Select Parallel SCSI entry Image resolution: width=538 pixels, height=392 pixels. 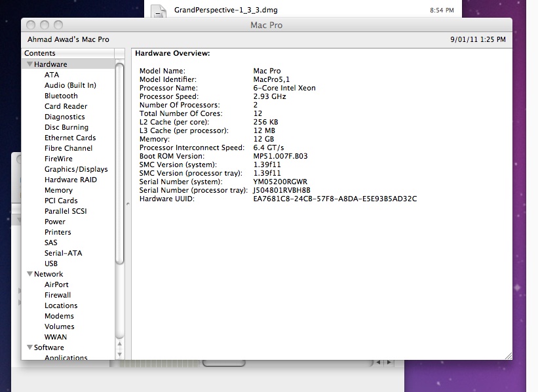[x=66, y=211]
